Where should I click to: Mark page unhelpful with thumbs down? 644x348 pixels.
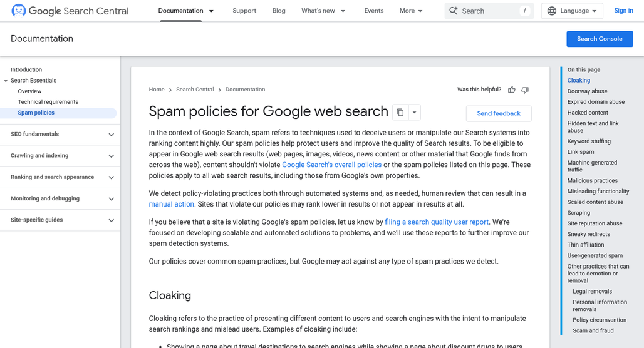(525, 90)
